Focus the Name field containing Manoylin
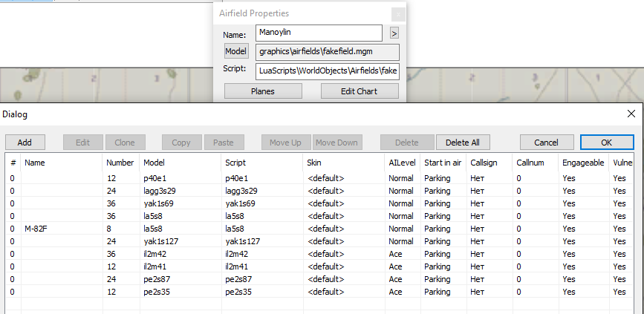Viewport: 644px width, 314px height. pyautogui.click(x=319, y=33)
